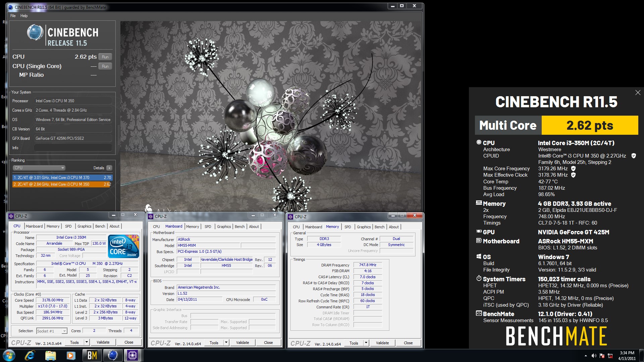644x362 pixels.
Task: Click the Cinebench window title bar icon
Action: click(10, 7)
